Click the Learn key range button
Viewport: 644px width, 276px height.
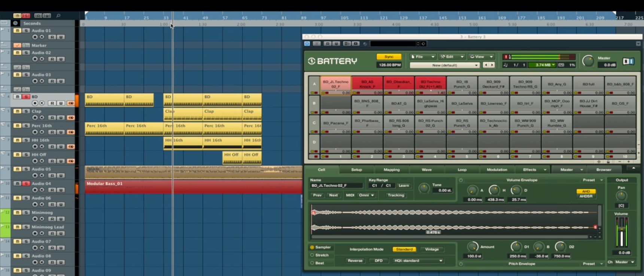click(x=404, y=185)
